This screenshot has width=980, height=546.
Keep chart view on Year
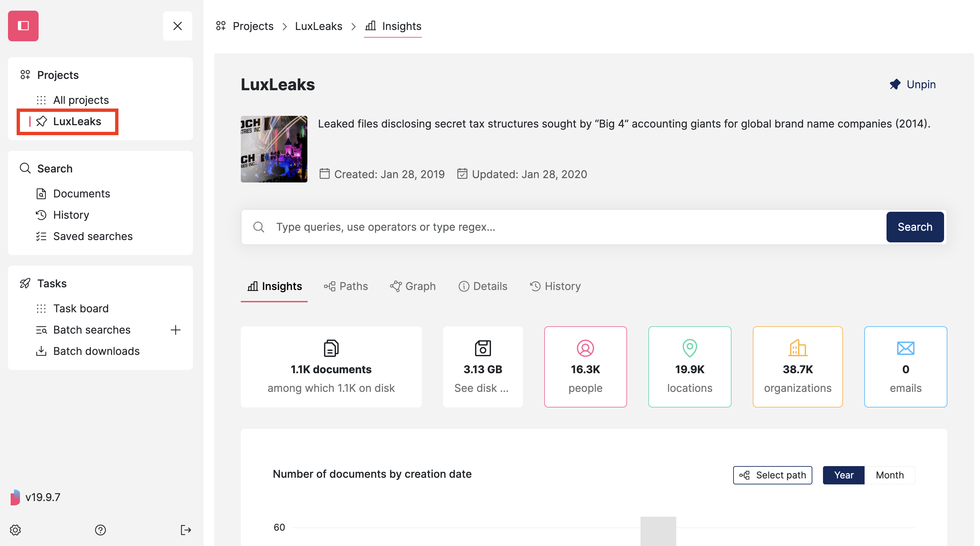coord(844,475)
